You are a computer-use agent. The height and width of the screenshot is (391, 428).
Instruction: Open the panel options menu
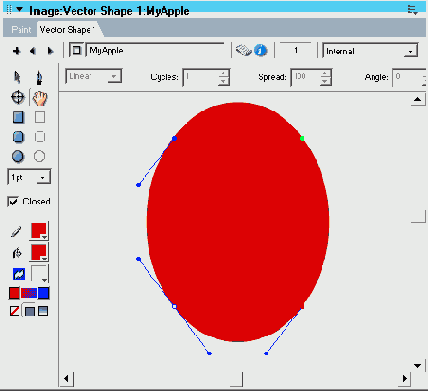pos(412,10)
